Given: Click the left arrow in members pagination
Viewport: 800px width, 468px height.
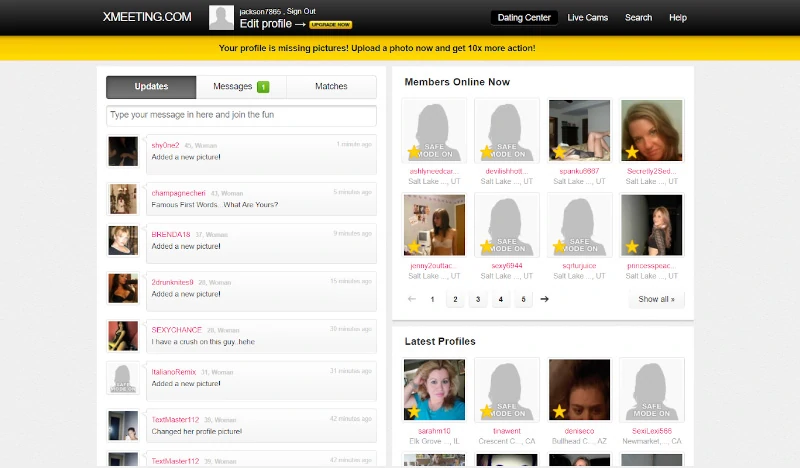Looking at the screenshot, I should coord(412,299).
